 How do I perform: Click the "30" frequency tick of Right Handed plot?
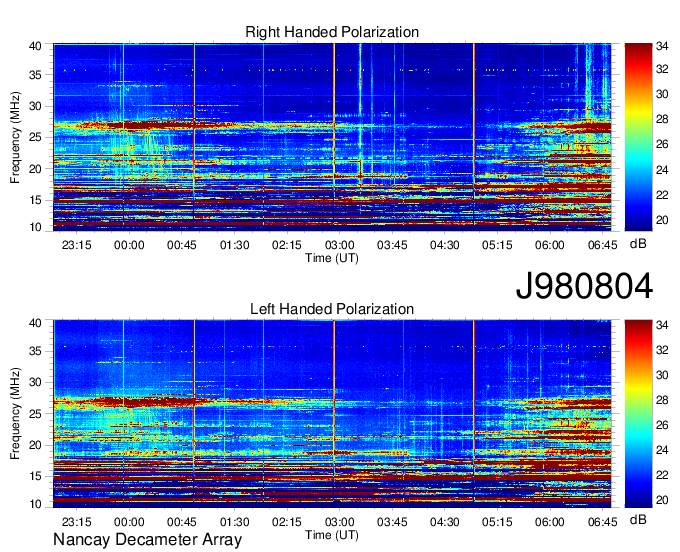click(36, 106)
